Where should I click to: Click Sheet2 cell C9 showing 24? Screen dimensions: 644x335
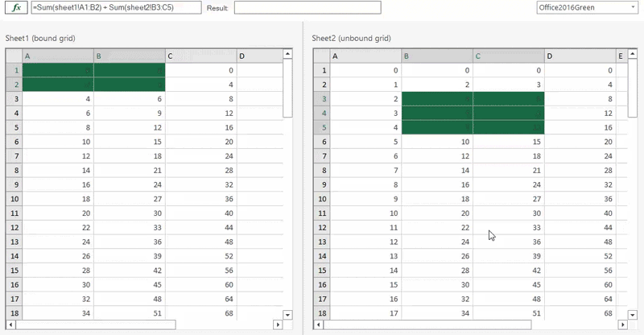click(x=509, y=185)
